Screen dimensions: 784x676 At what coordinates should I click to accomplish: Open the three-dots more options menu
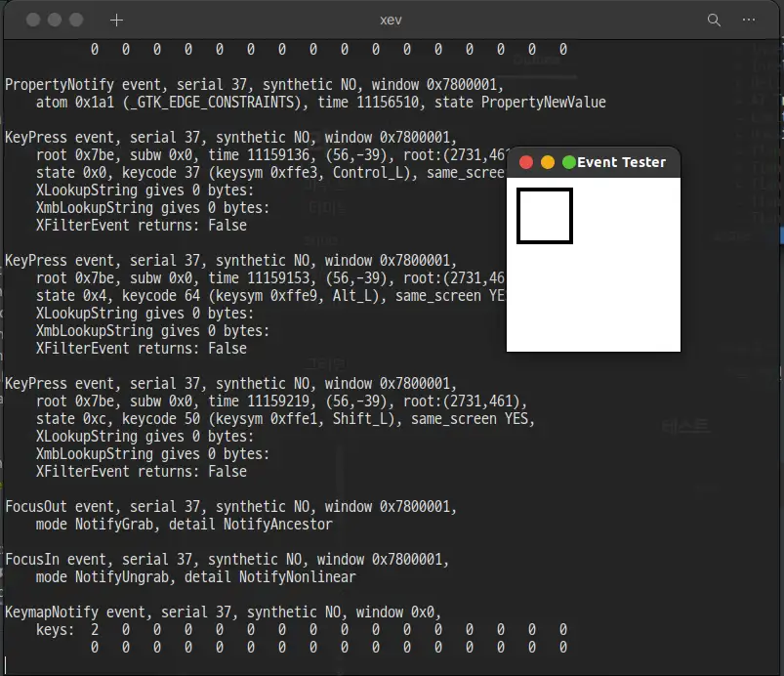click(749, 20)
